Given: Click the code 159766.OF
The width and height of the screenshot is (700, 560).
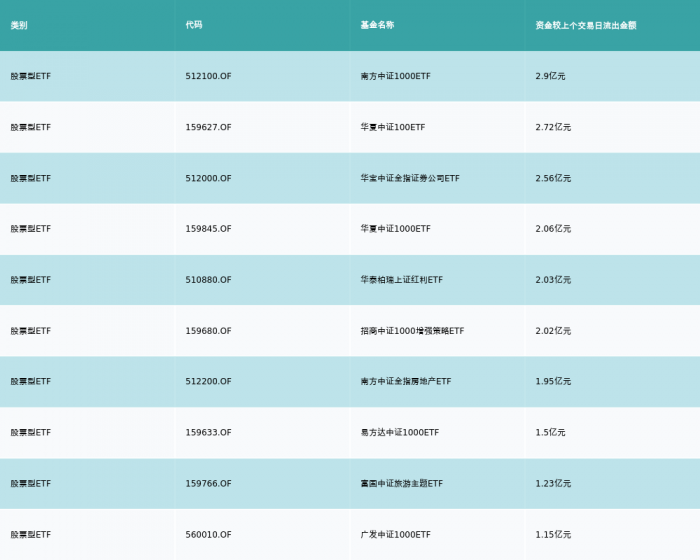Looking at the screenshot, I should pyautogui.click(x=208, y=484).
